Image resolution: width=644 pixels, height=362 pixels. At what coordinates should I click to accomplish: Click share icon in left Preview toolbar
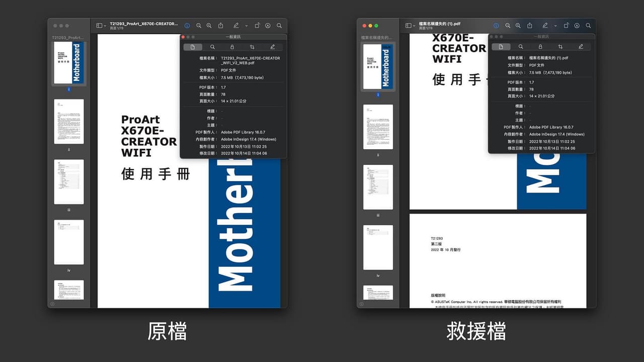(x=220, y=26)
